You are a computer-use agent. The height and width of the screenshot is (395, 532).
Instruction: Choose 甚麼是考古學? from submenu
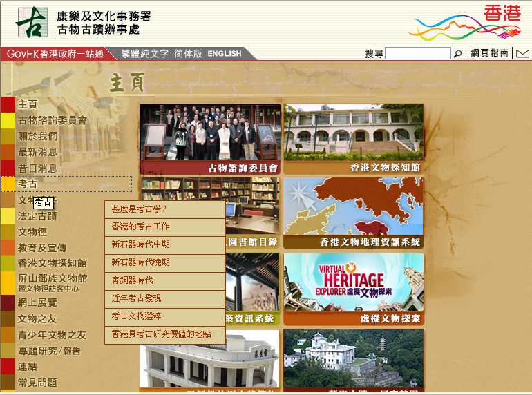point(165,209)
